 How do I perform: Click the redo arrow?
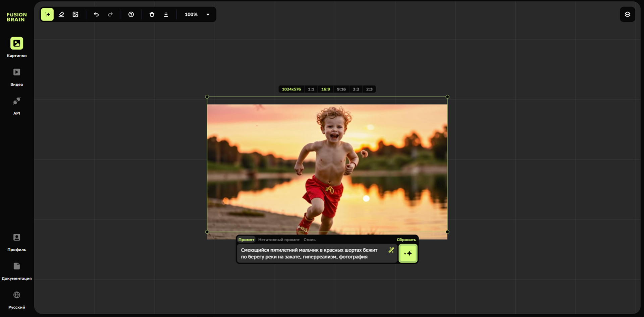point(110,14)
